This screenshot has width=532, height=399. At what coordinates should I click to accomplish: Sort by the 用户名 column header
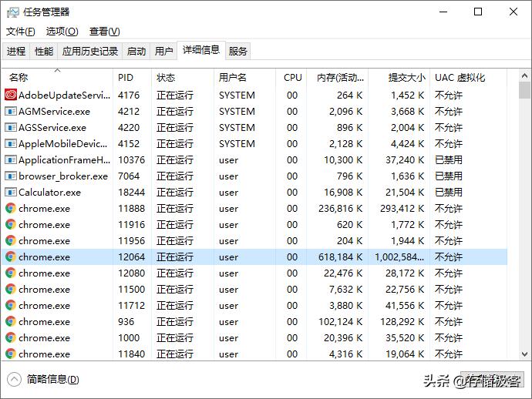click(244, 77)
